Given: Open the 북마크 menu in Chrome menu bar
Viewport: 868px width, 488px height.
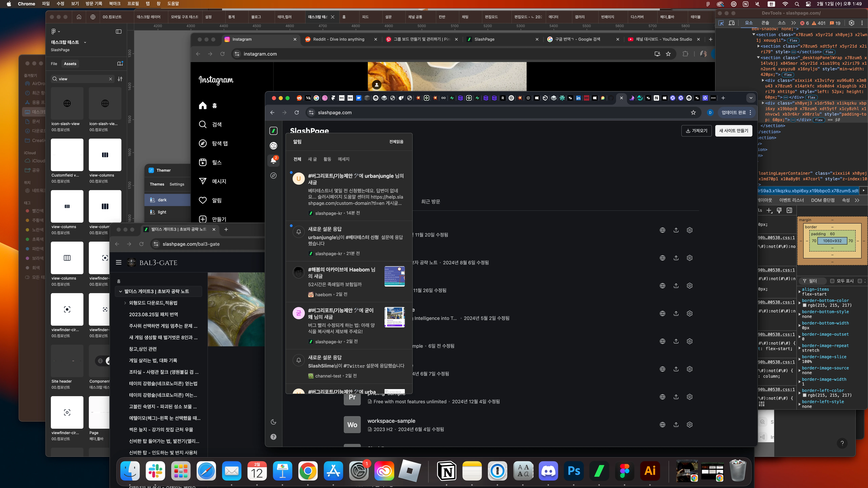Looking at the screenshot, I should tap(115, 4).
